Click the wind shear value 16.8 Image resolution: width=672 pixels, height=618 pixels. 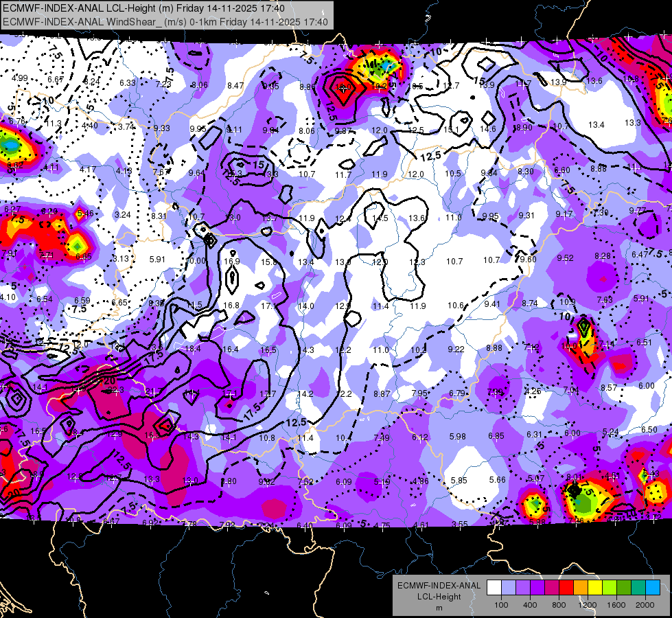coord(231,306)
